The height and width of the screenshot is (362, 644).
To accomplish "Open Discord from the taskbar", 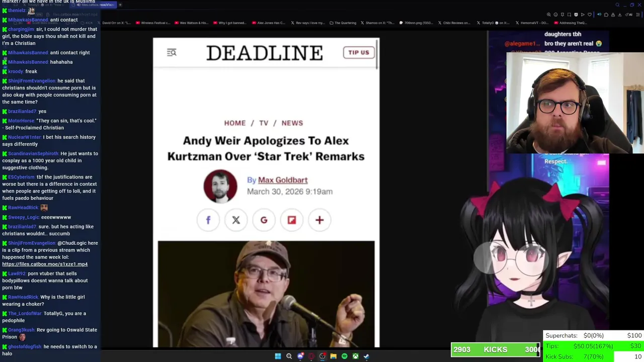I will pyautogui.click(x=300, y=356).
